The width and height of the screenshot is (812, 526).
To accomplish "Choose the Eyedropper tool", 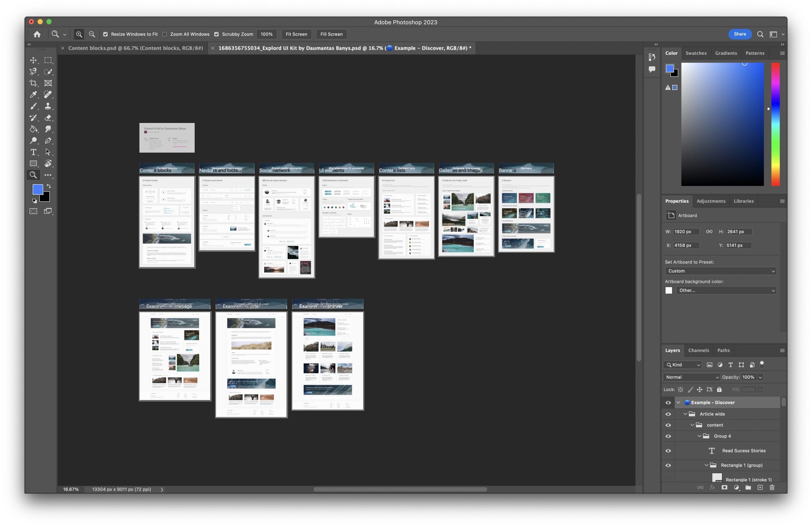I will tap(33, 94).
